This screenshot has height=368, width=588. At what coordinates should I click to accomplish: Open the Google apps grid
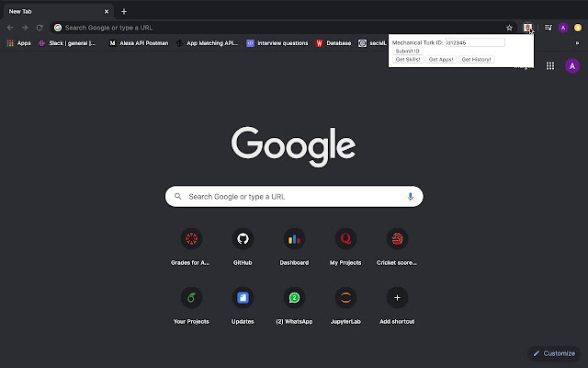(x=550, y=65)
